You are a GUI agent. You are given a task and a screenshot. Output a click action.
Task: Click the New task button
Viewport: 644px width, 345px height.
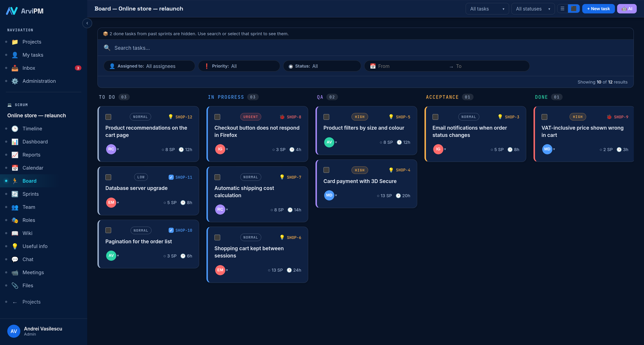coord(598,9)
